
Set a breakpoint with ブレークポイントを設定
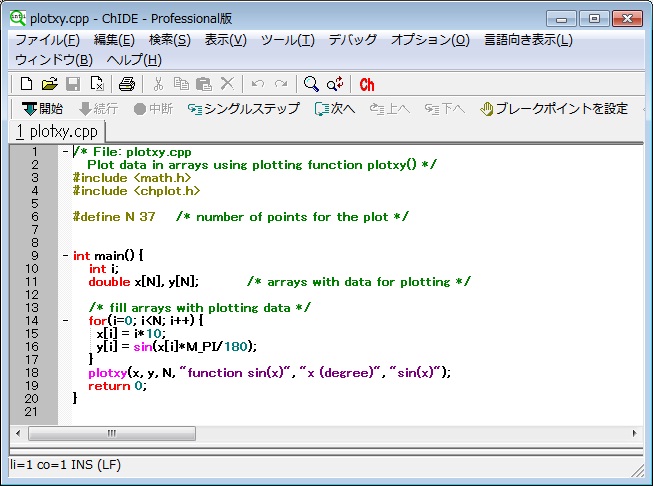pos(553,109)
